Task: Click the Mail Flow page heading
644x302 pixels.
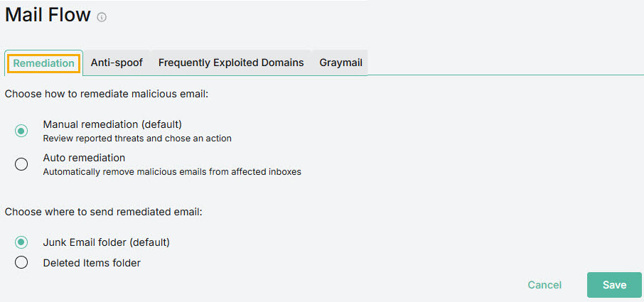Action: coord(48,15)
